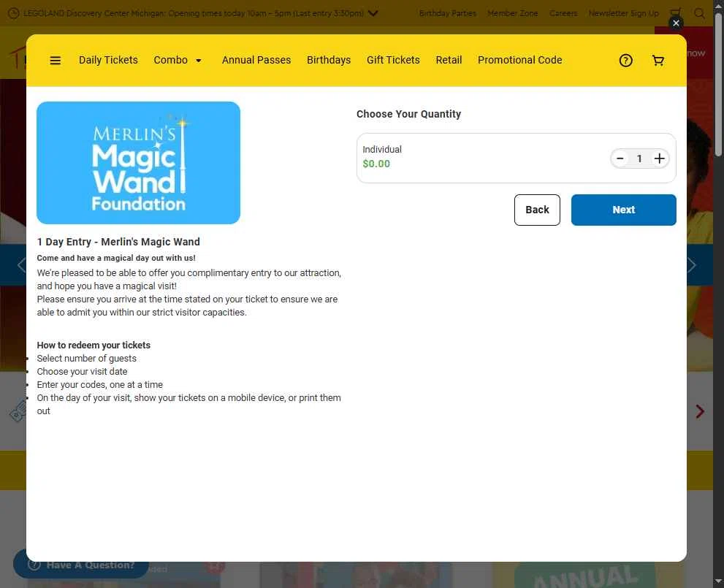Expand the Combo dropdown menu
The height and width of the screenshot is (588, 724).
(178, 60)
